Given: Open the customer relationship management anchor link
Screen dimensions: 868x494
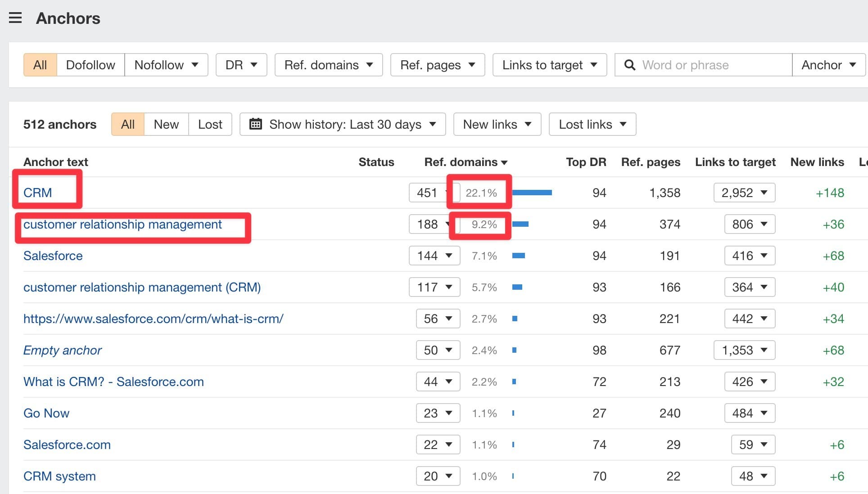Looking at the screenshot, I should (x=122, y=224).
